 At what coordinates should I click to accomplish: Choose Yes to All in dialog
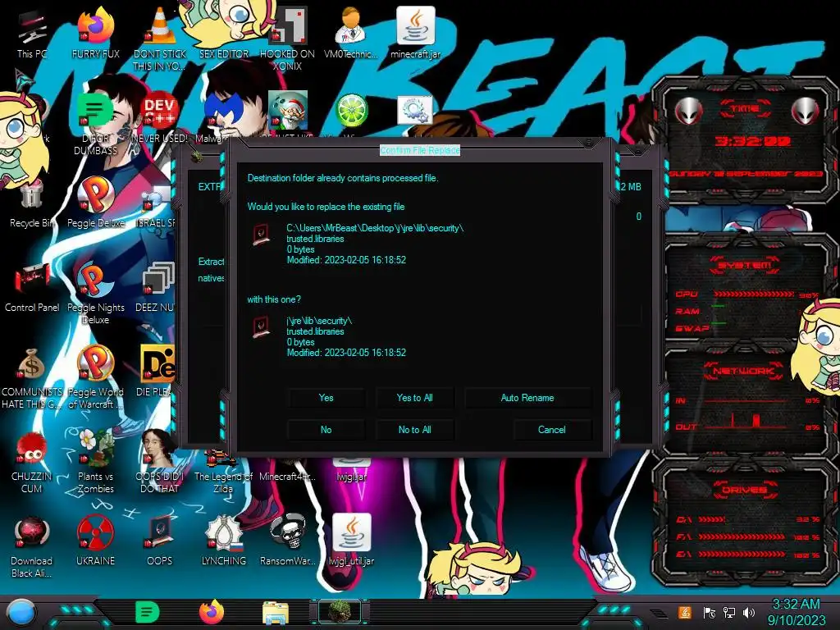414,398
